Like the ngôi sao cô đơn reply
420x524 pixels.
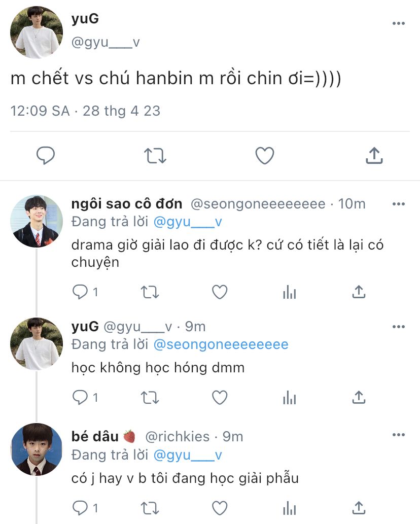pos(220,292)
